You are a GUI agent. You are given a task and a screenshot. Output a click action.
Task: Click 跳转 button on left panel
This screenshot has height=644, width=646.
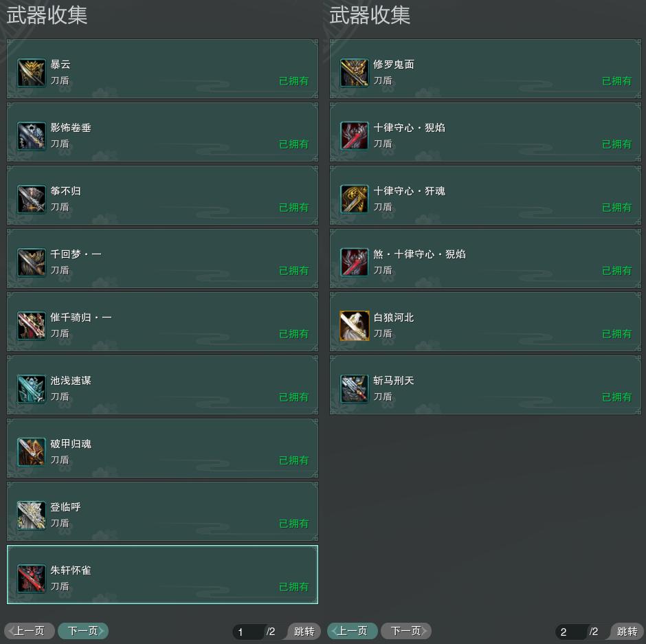tap(304, 631)
